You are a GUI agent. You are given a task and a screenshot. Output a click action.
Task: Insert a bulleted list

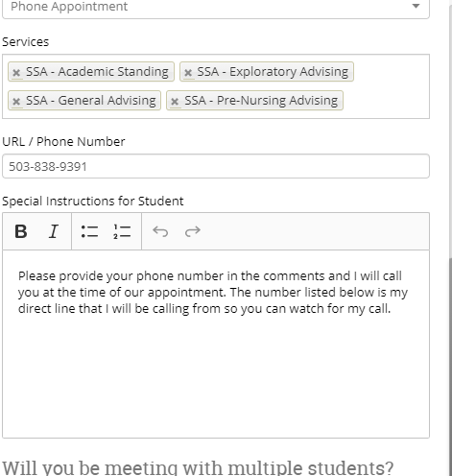[x=89, y=231]
